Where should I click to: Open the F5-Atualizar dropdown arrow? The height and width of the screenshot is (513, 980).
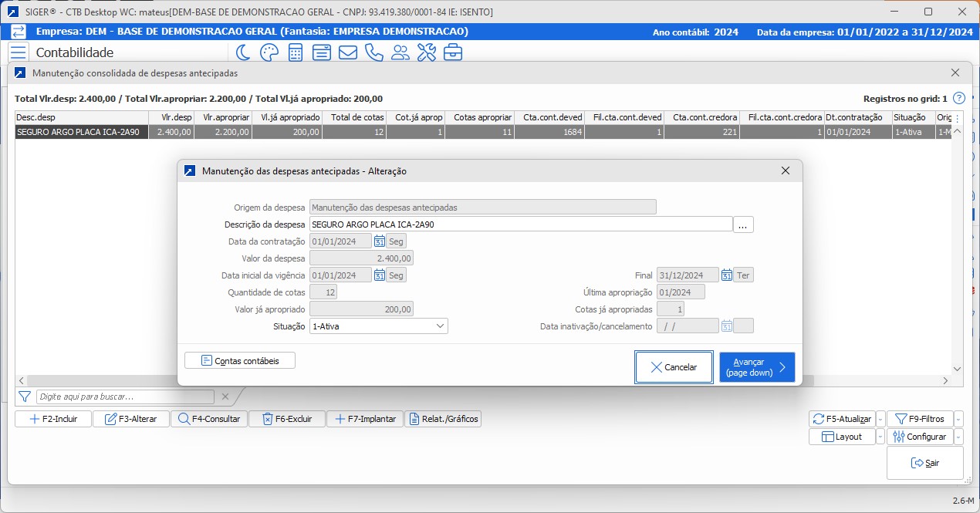coord(879,419)
